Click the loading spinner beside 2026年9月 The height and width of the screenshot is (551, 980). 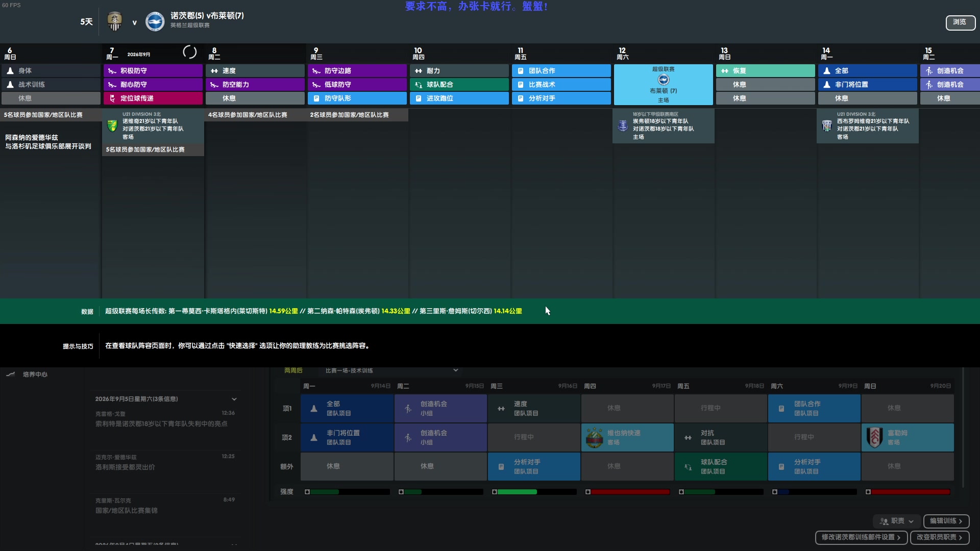coord(189,53)
